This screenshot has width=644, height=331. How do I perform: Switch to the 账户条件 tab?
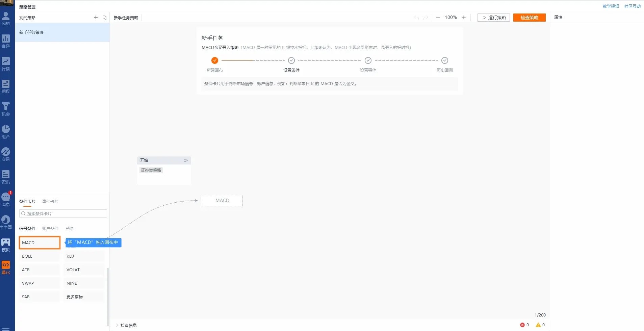[x=50, y=229]
